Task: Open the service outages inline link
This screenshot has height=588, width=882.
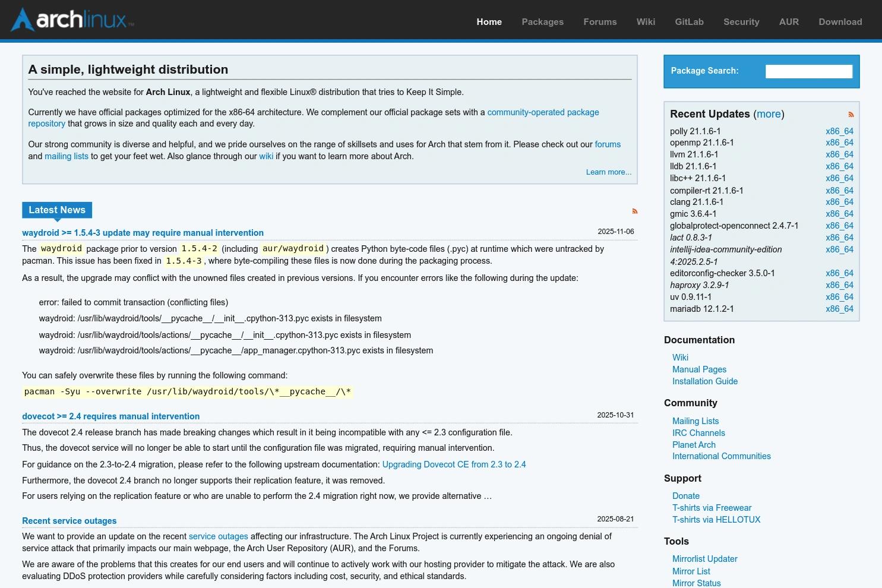Action: click(218, 536)
